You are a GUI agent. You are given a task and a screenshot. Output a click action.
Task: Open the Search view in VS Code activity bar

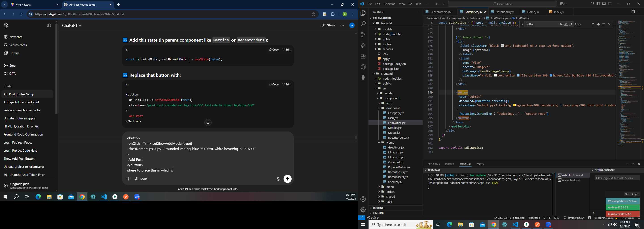(x=363, y=24)
